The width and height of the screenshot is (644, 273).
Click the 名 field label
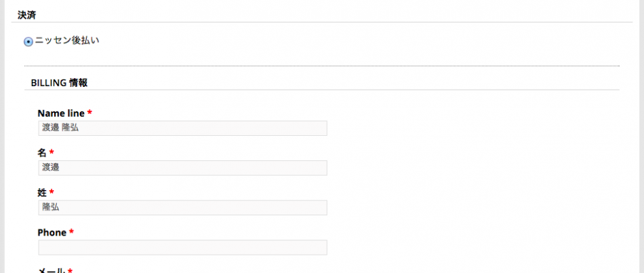tap(42, 153)
